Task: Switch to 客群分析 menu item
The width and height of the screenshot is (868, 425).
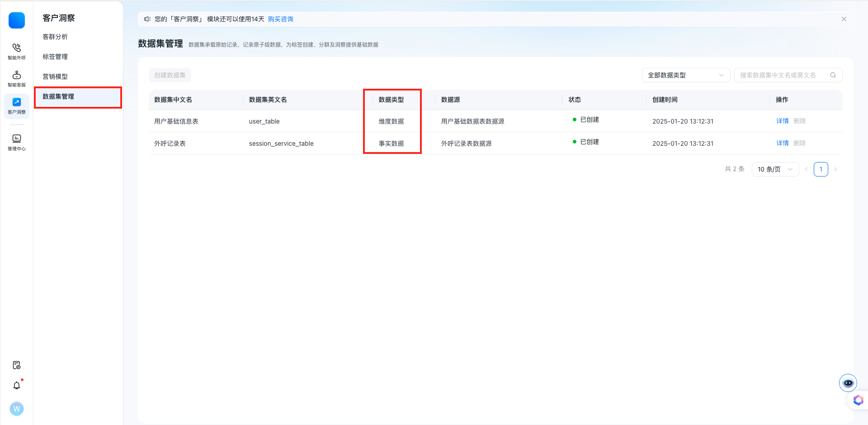Action: [x=56, y=37]
